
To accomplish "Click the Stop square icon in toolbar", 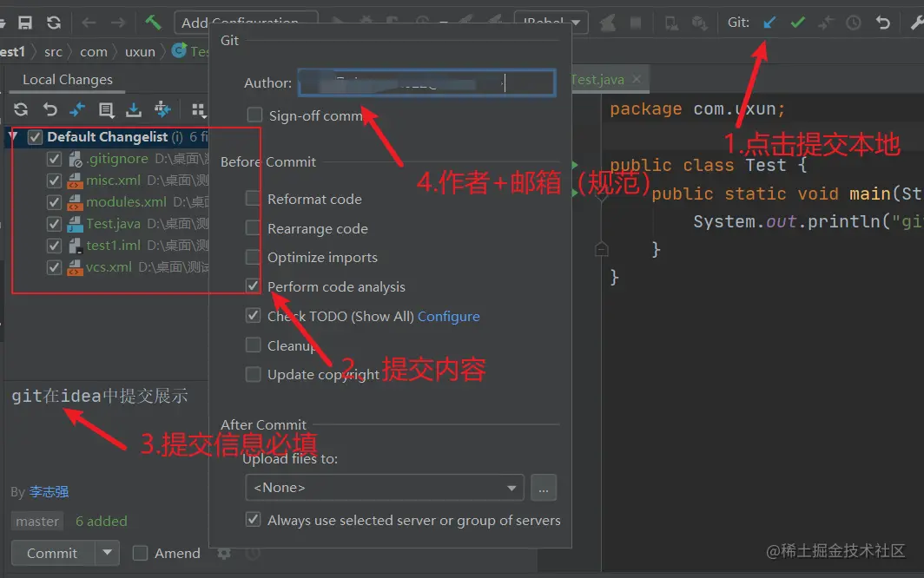I will [x=636, y=23].
